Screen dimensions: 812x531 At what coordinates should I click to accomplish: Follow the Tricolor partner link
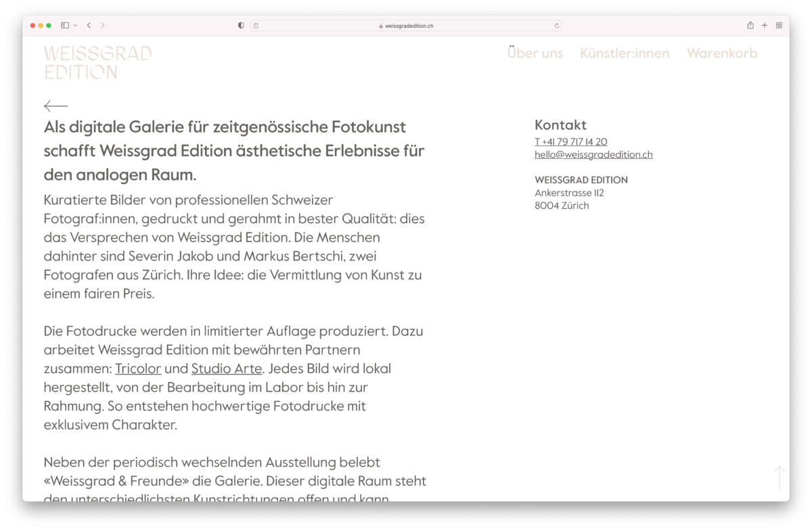138,369
